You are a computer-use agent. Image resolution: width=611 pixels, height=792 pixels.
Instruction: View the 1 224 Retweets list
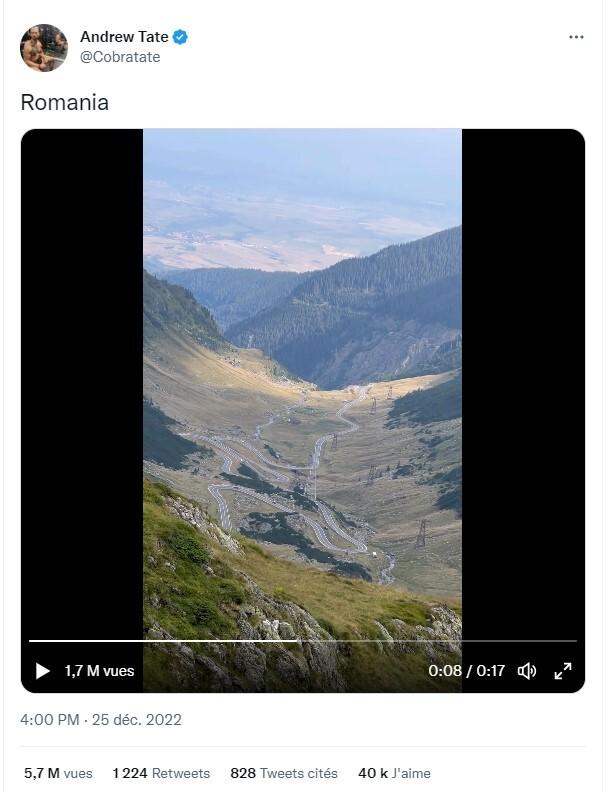[161, 773]
